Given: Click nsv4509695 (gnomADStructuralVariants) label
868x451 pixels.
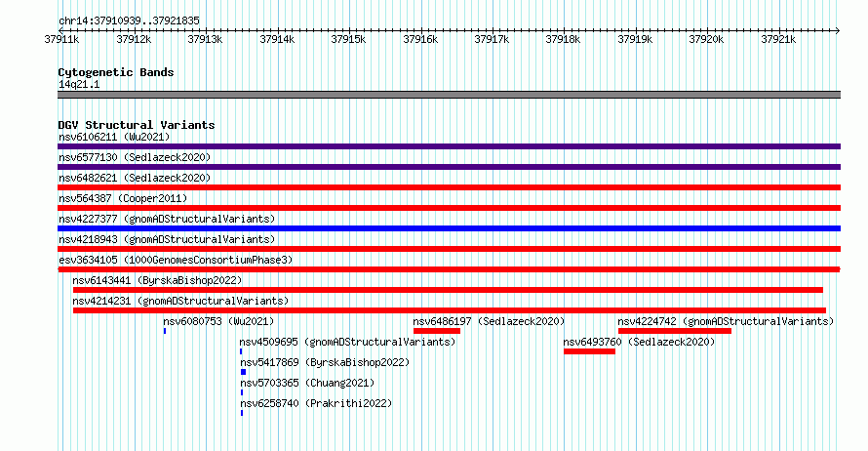Looking at the screenshot, I should tap(347, 342).
